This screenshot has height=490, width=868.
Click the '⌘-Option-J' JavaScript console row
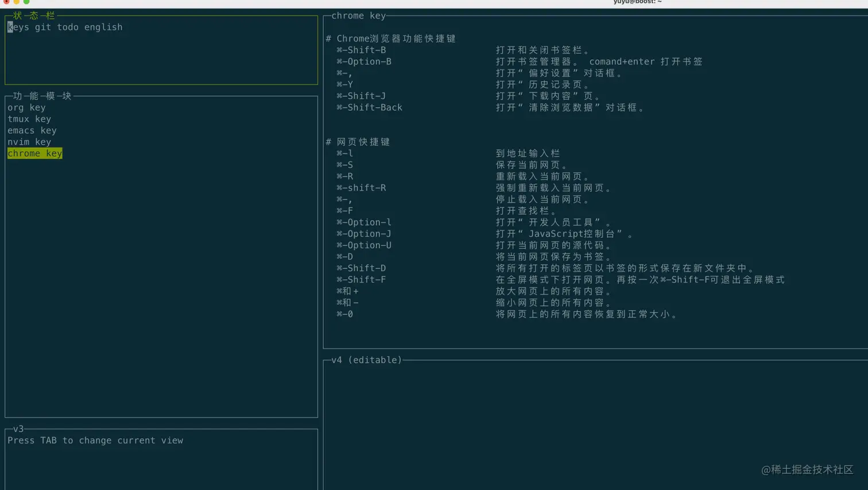coord(486,234)
